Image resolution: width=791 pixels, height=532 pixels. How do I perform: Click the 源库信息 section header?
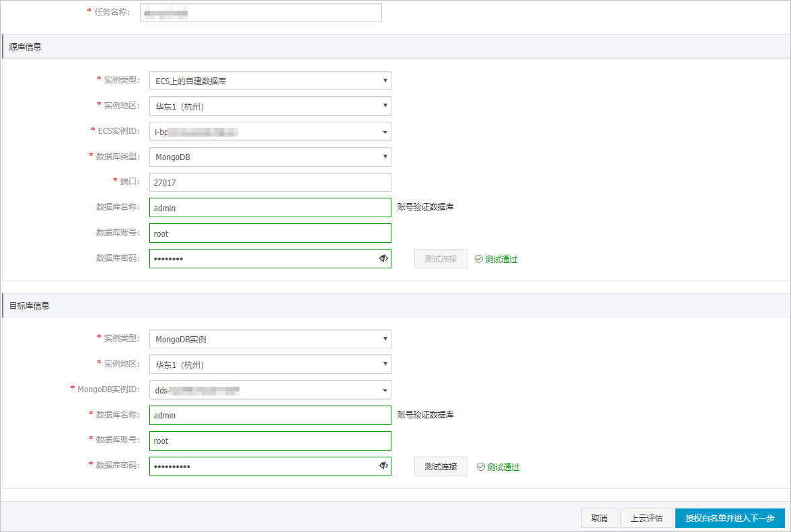[x=397, y=47]
